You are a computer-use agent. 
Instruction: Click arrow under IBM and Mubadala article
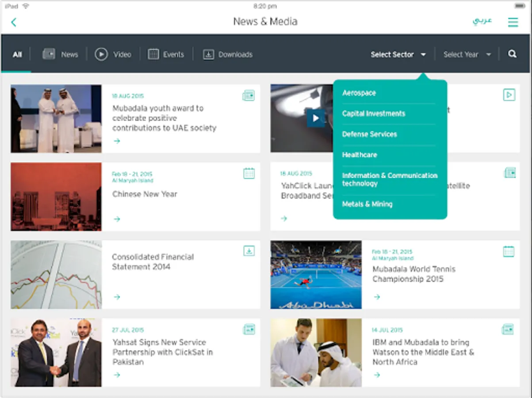pos(377,375)
